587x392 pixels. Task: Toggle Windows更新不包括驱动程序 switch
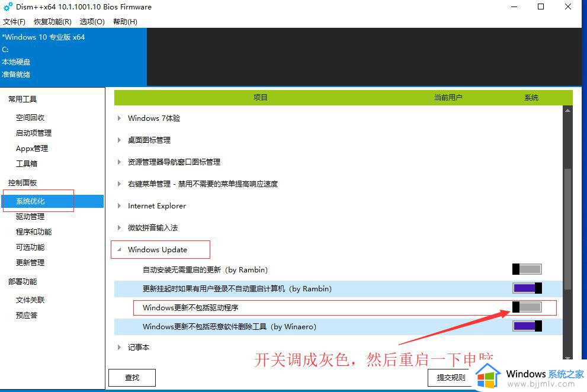[x=527, y=307]
